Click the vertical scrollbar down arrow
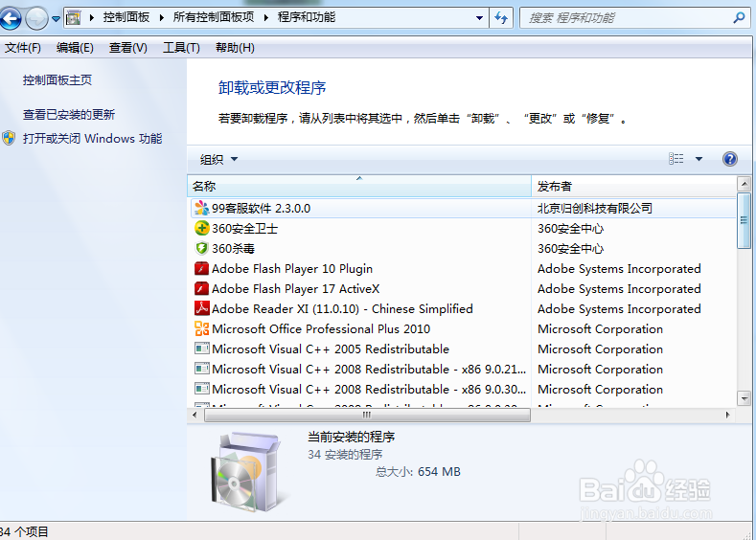 (745, 398)
